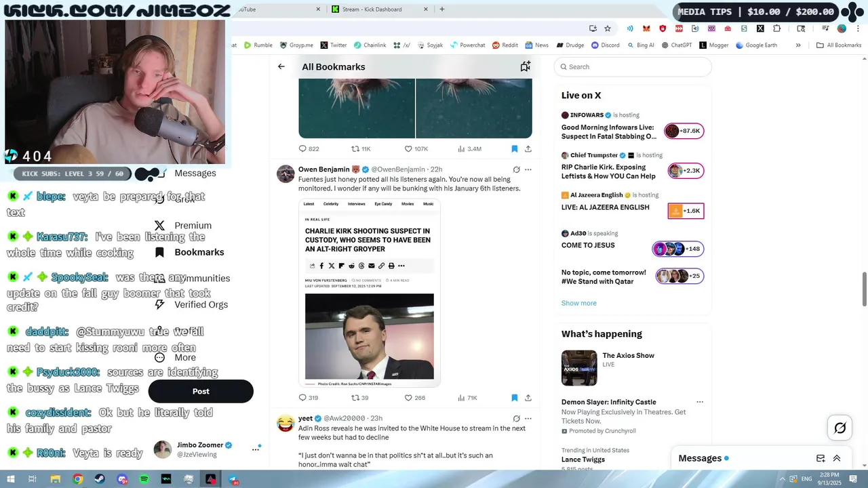Open the Lance Twiggs trending topic
Viewport: 868px width, 488px height.
click(x=583, y=460)
